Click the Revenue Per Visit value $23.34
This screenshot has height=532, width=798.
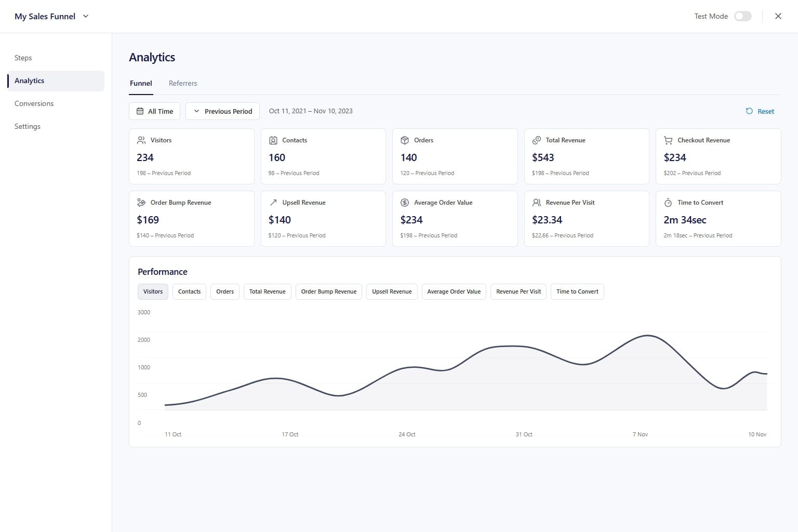(547, 220)
